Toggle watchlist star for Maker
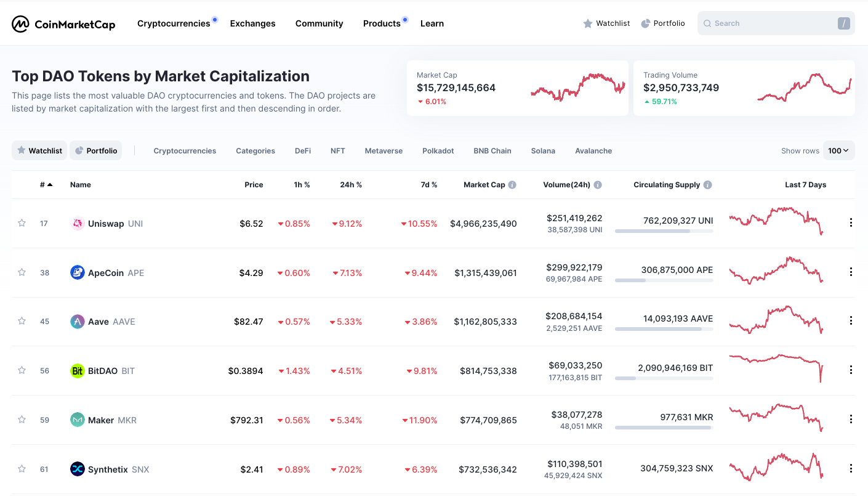Screen dimensions: 868x496 [22, 419]
